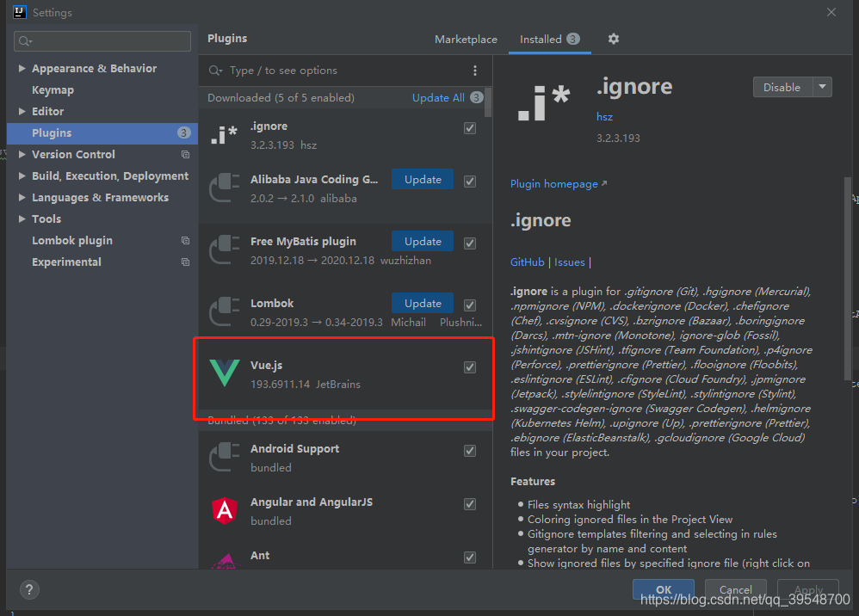This screenshot has height=616, width=859.
Task: Click the .ignore plugin icon in list
Action: (225, 135)
